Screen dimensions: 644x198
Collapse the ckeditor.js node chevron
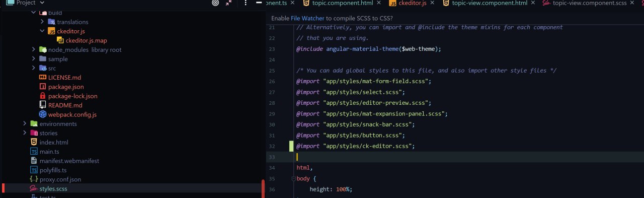tap(42, 31)
